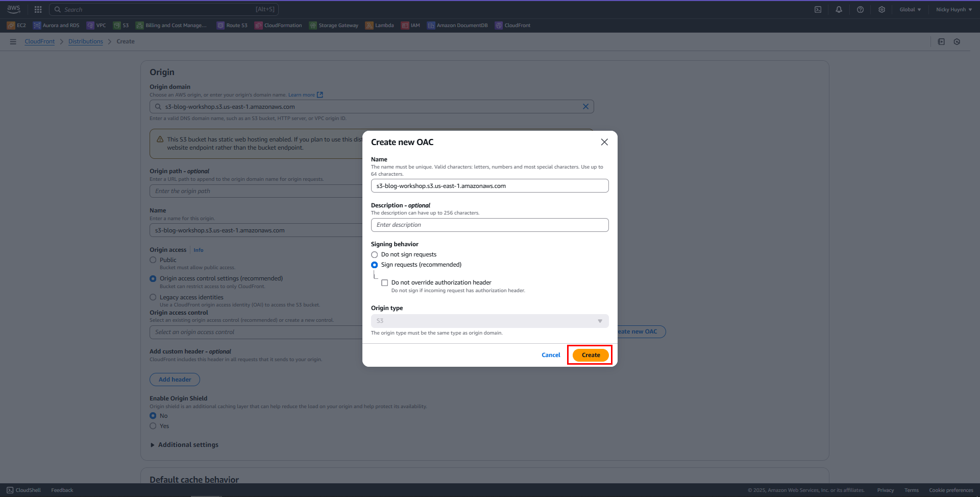Open Storage Gateway bookmark shortcut
This screenshot has width=980, height=497.
pyautogui.click(x=334, y=25)
